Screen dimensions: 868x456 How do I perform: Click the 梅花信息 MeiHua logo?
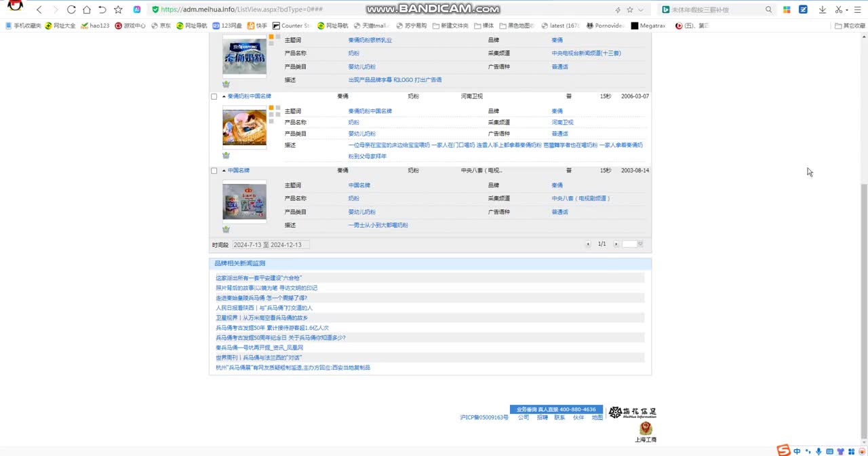632,413
